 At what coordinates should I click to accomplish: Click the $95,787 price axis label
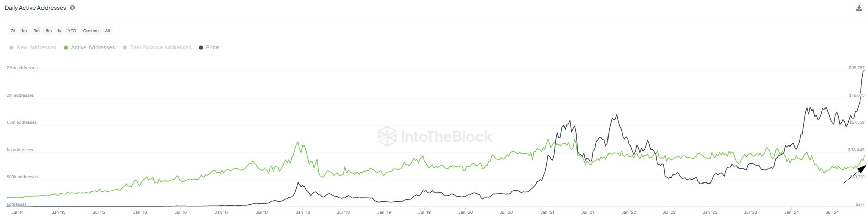coord(856,68)
